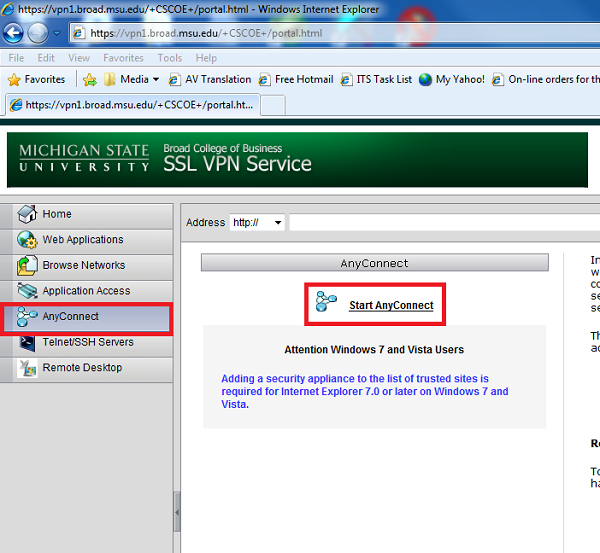Click the Remote Desktop icon
The width and height of the screenshot is (600, 553).
pos(28,369)
